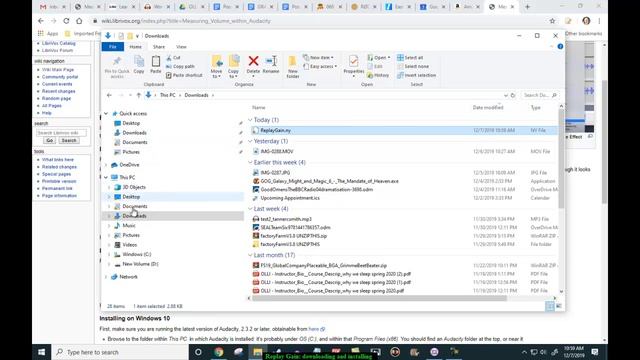The image size is (640, 360).
Task: Click Copy path in Clipboard group
Action: 180,67
